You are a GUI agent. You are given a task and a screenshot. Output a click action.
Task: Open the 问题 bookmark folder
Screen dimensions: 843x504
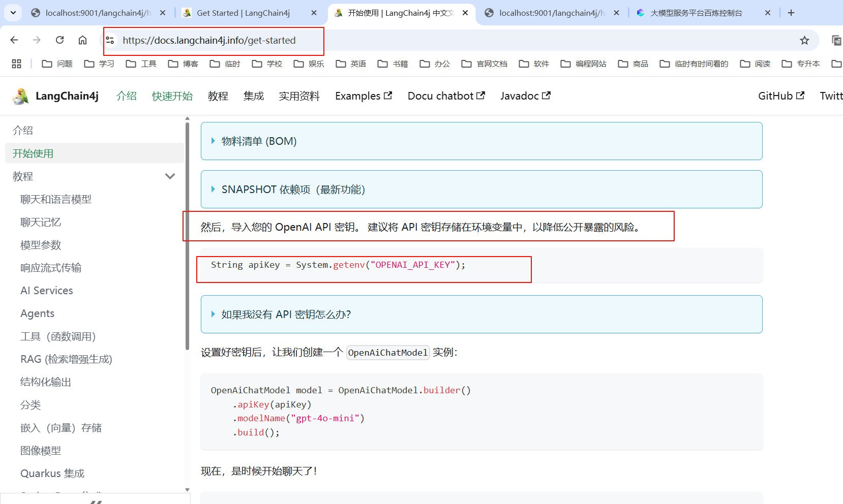click(57, 64)
